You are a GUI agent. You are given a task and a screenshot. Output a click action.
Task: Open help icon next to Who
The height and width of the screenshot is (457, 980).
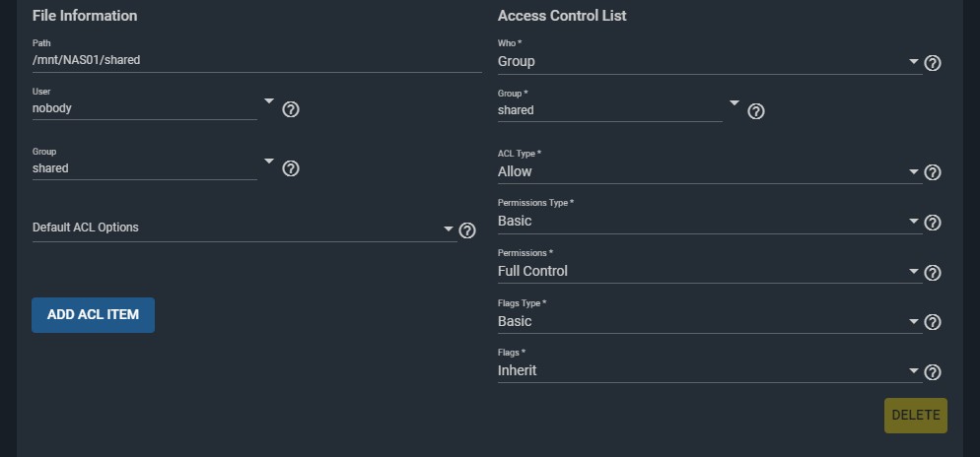click(933, 63)
